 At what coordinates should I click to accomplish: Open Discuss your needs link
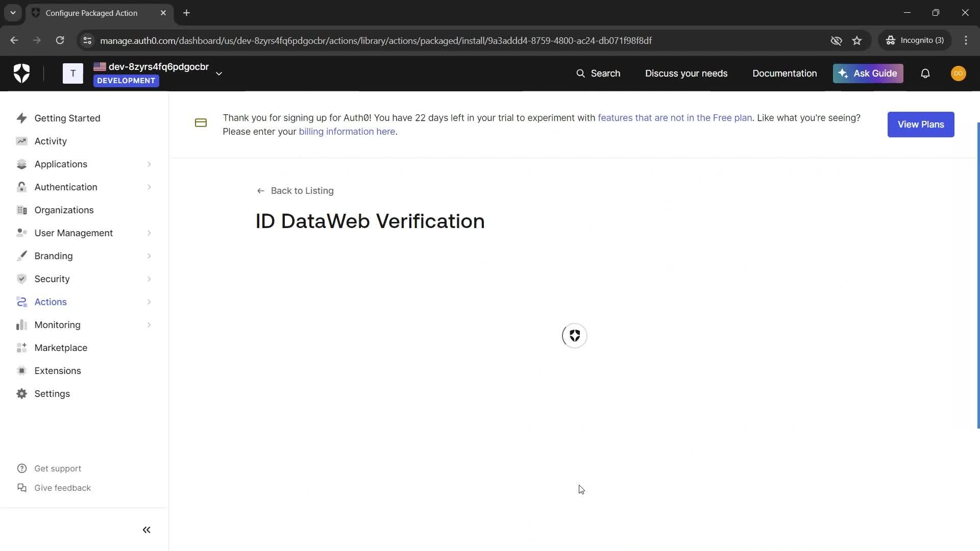[686, 73]
